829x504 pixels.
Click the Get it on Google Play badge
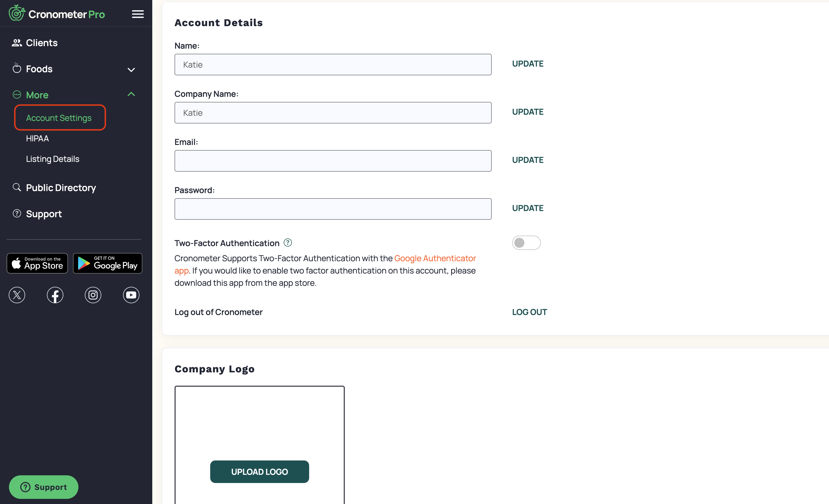[x=108, y=263]
